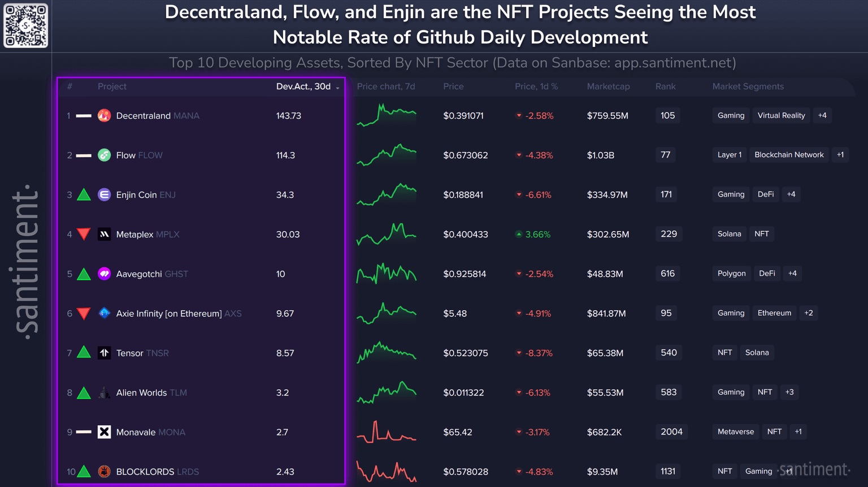Screen dimensions: 868x487
Task: Select the Enjin Coin logo icon
Action: pos(104,195)
